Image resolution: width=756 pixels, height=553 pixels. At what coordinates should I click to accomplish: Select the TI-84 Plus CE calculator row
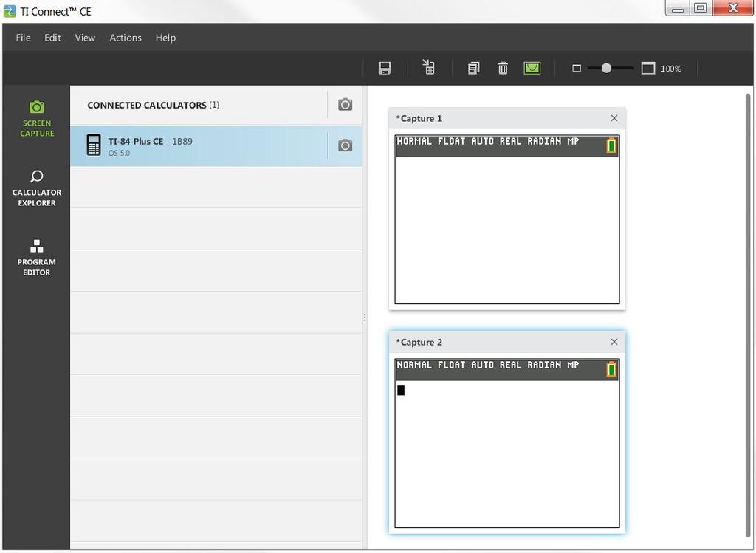[216, 146]
